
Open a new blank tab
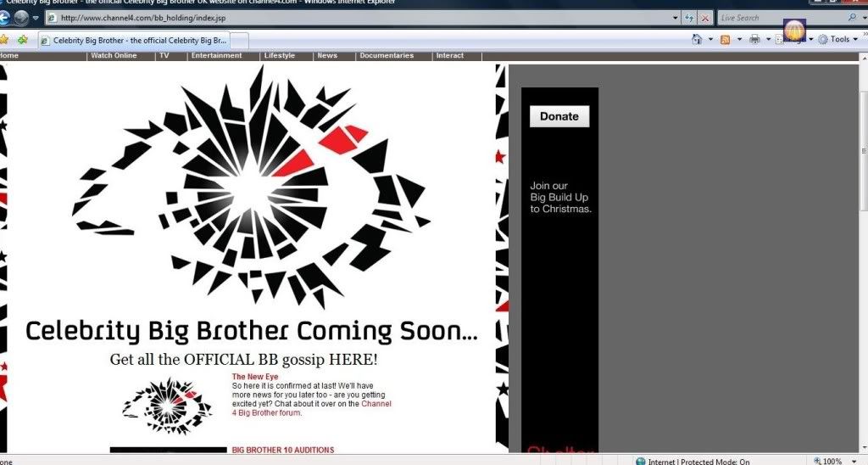coord(239,41)
